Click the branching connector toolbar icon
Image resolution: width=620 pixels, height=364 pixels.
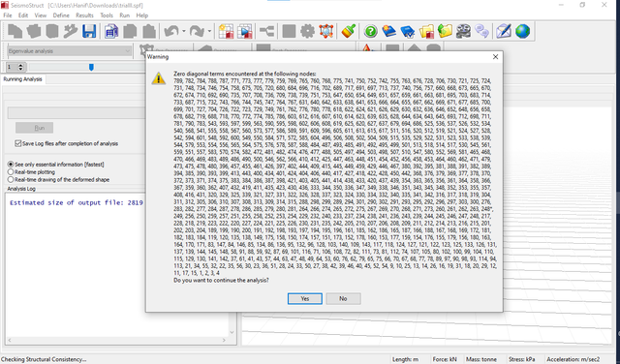point(267,31)
